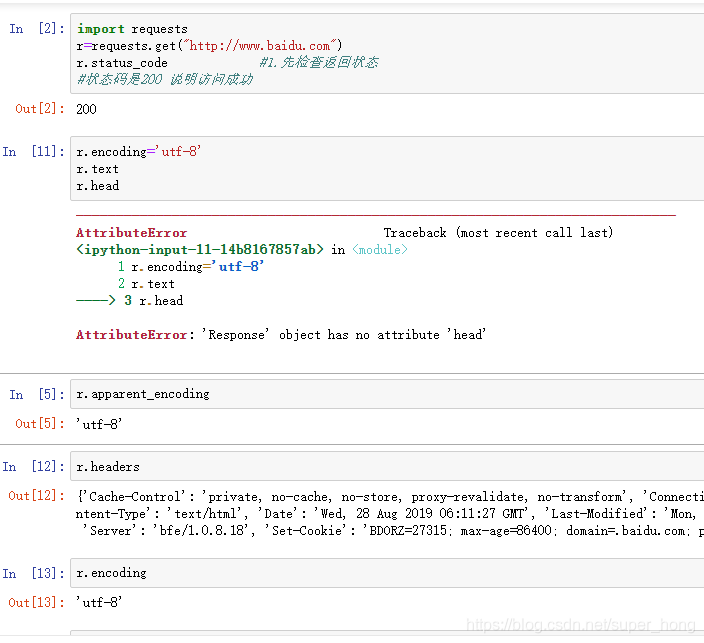
Task: Click the In [12] prompt label
Action: tap(34, 467)
